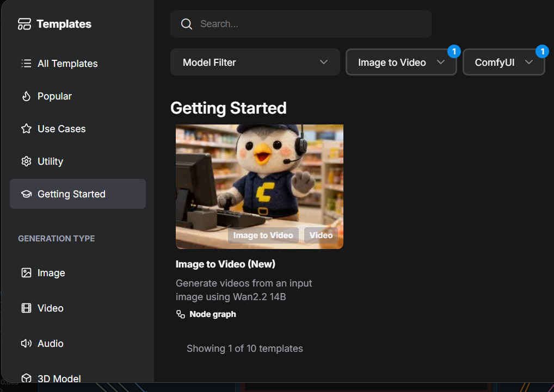
Task: Click the All Templates list icon
Action: 26,64
